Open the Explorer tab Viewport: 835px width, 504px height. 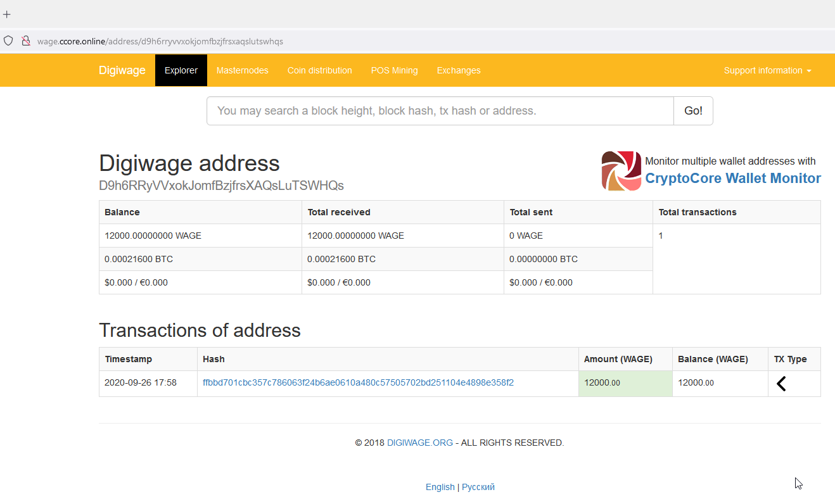181,70
